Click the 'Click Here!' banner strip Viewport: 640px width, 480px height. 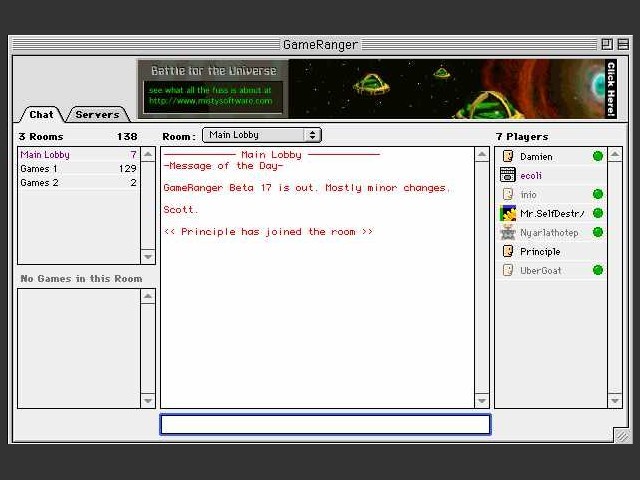click(611, 89)
